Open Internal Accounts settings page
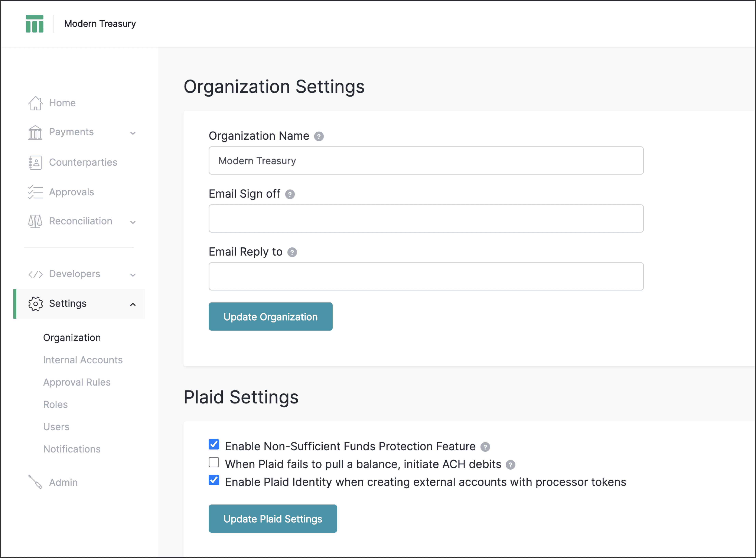 tap(83, 360)
